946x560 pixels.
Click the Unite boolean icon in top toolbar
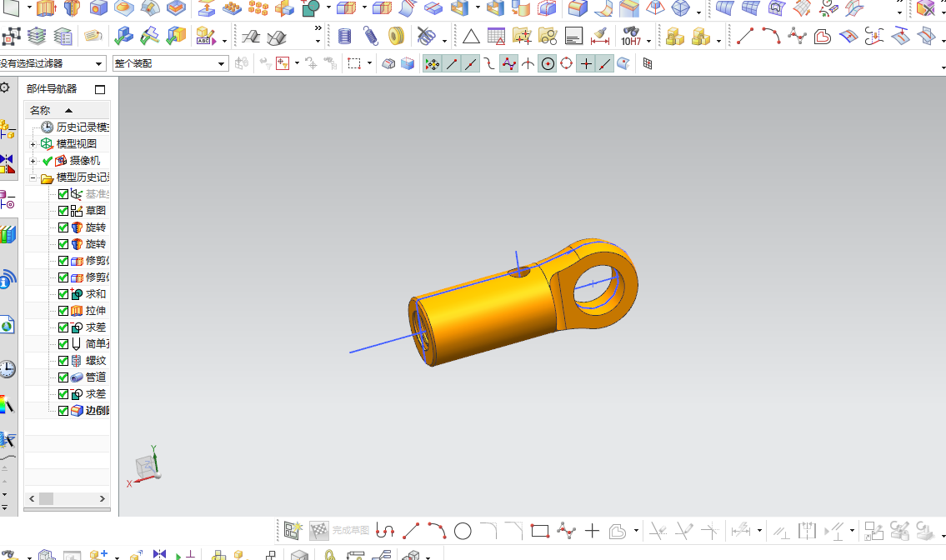coord(310,7)
